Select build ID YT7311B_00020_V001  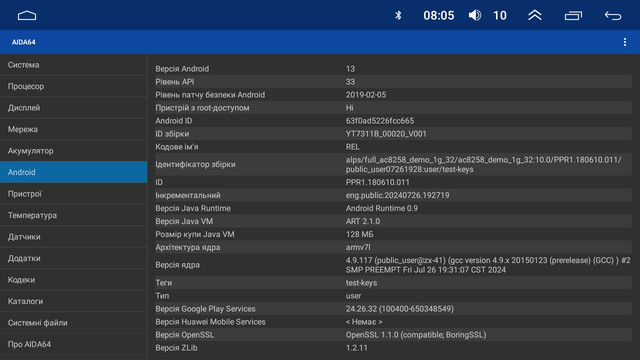386,134
